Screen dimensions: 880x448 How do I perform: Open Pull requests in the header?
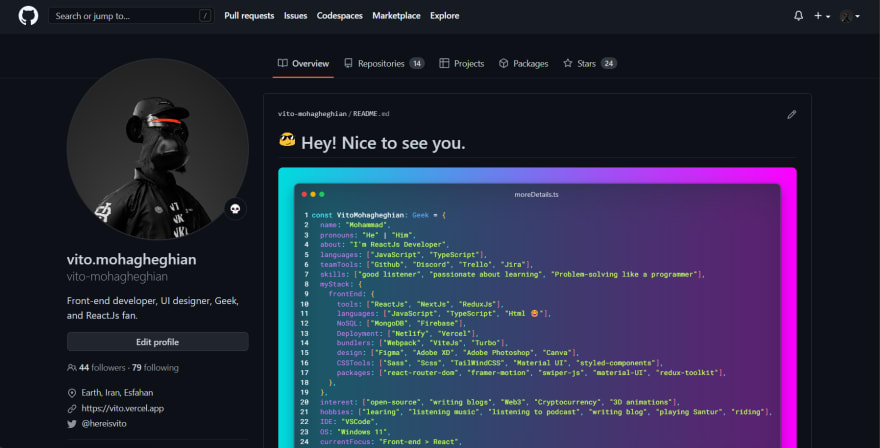click(249, 16)
